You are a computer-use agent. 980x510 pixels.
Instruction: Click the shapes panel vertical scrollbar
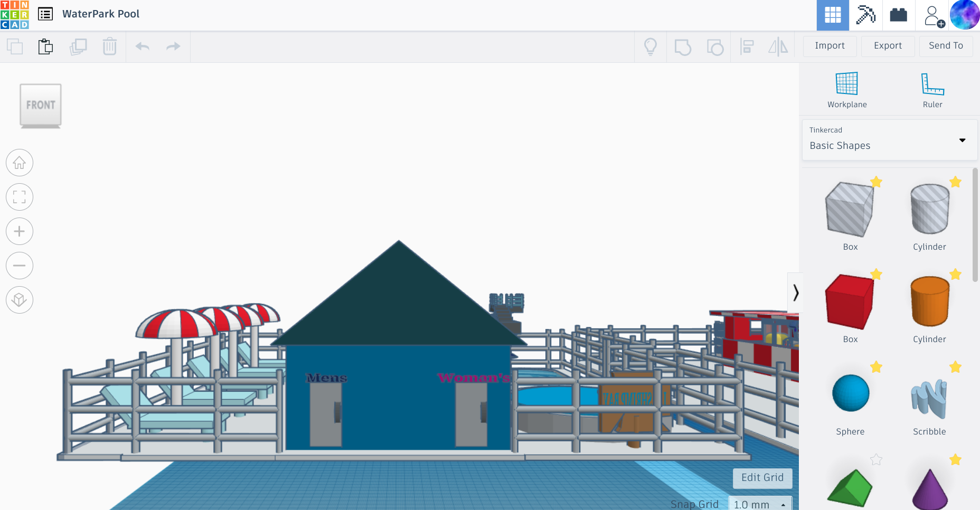coord(975,225)
